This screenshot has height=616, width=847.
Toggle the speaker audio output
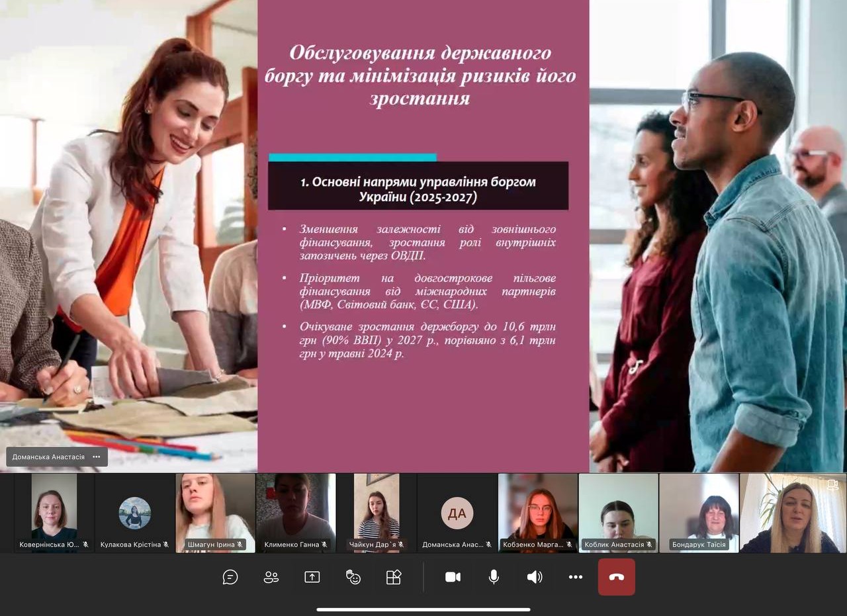pyautogui.click(x=535, y=577)
